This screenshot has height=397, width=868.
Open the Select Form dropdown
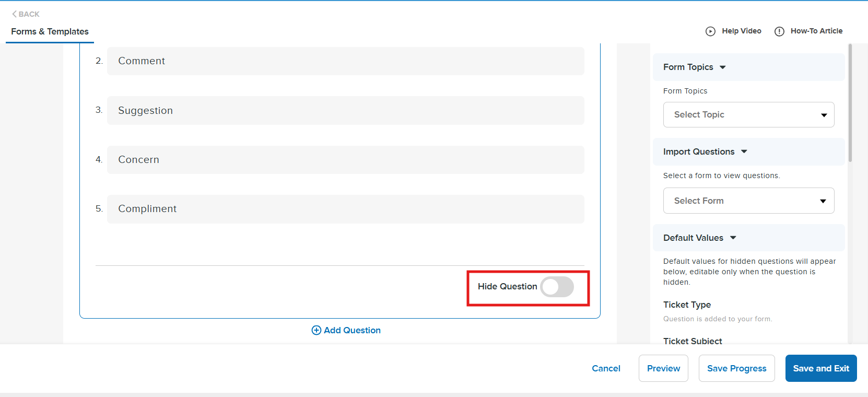click(748, 201)
